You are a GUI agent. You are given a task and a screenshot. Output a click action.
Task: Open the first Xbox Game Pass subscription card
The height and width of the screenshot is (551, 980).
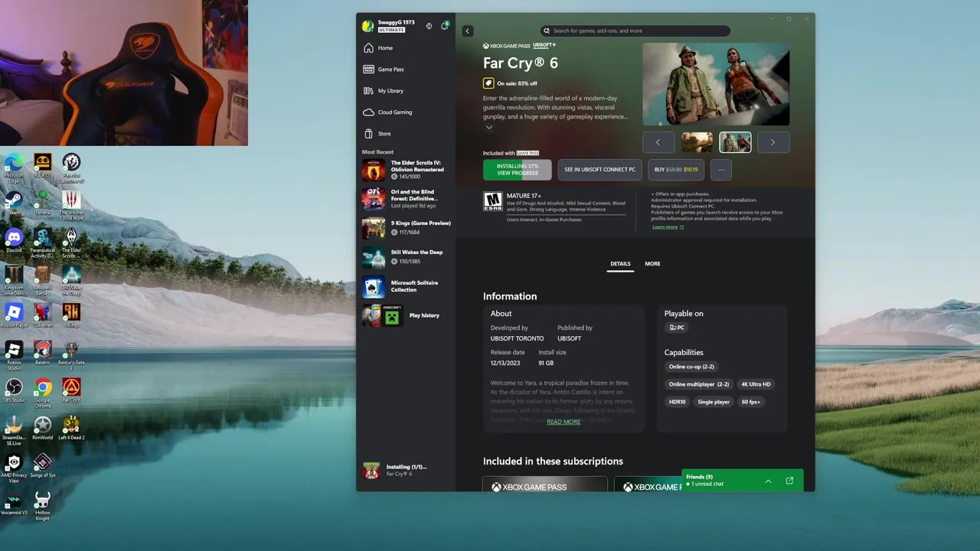545,484
